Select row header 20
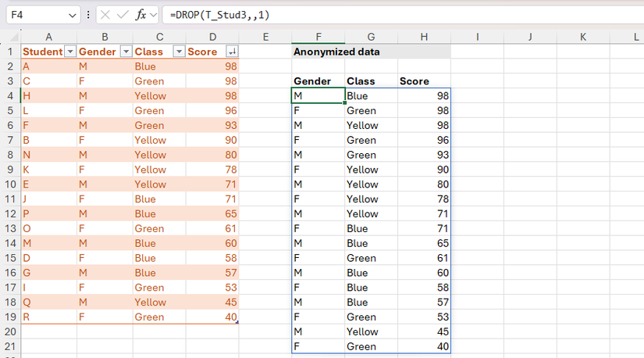This screenshot has height=358, width=644. tap(10, 331)
